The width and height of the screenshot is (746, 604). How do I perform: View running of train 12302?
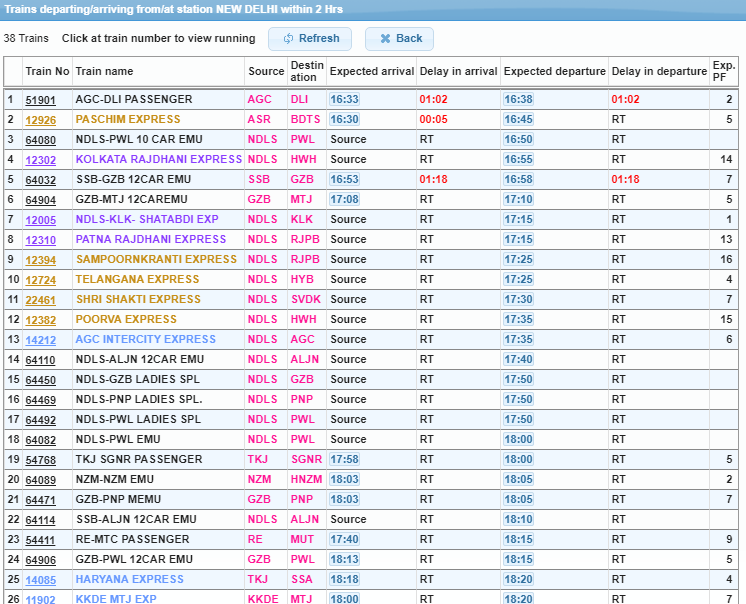(40, 160)
